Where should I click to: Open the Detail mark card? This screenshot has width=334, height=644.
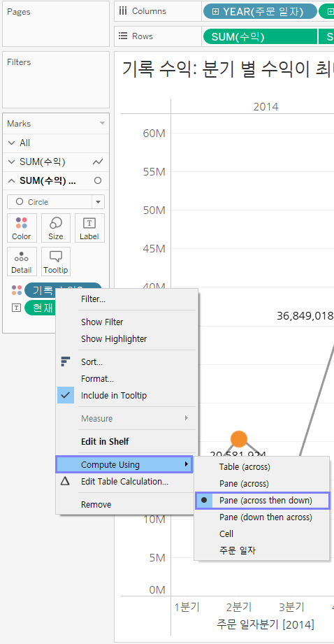coord(22,262)
